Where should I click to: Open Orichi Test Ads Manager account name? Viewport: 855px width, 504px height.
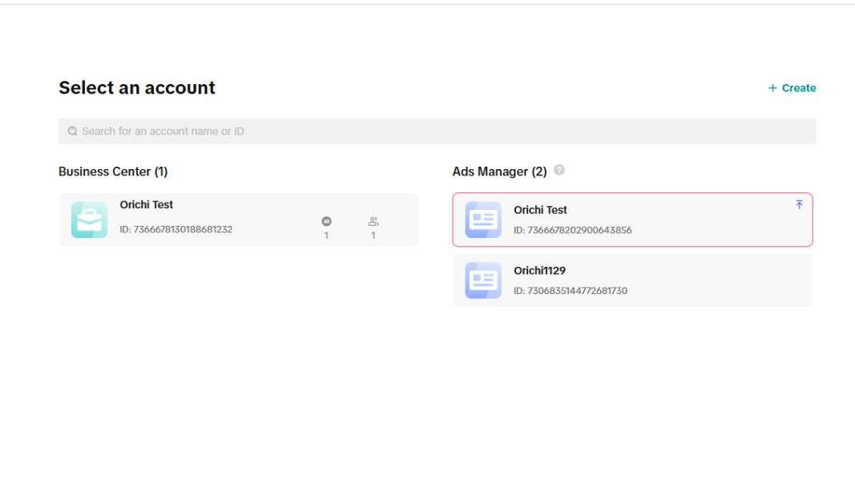pyautogui.click(x=540, y=210)
